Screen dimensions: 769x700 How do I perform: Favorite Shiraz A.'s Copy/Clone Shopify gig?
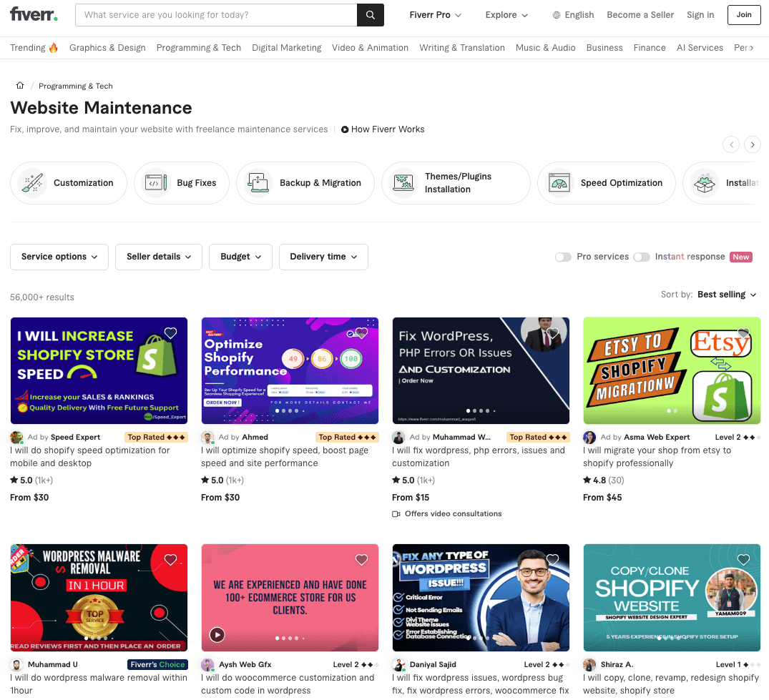[743, 560]
